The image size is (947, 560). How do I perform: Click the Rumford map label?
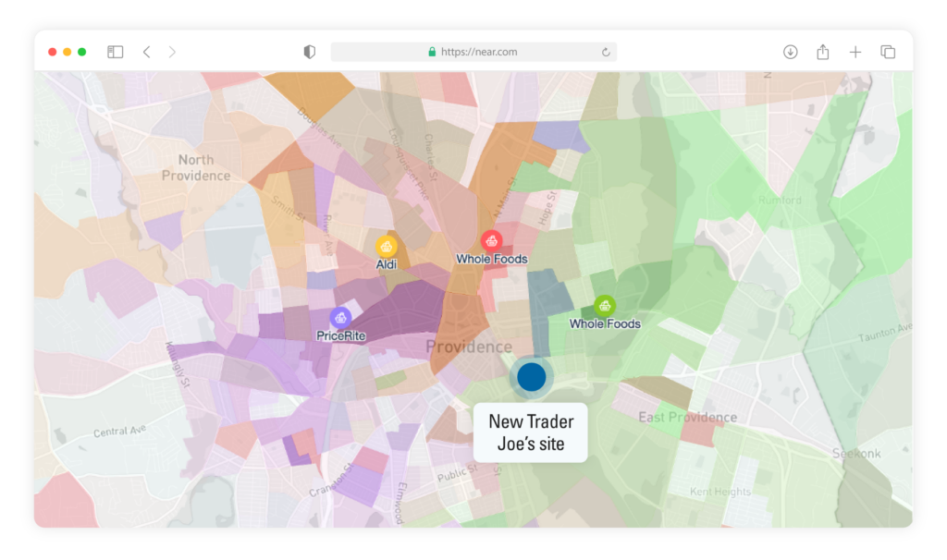pos(780,201)
